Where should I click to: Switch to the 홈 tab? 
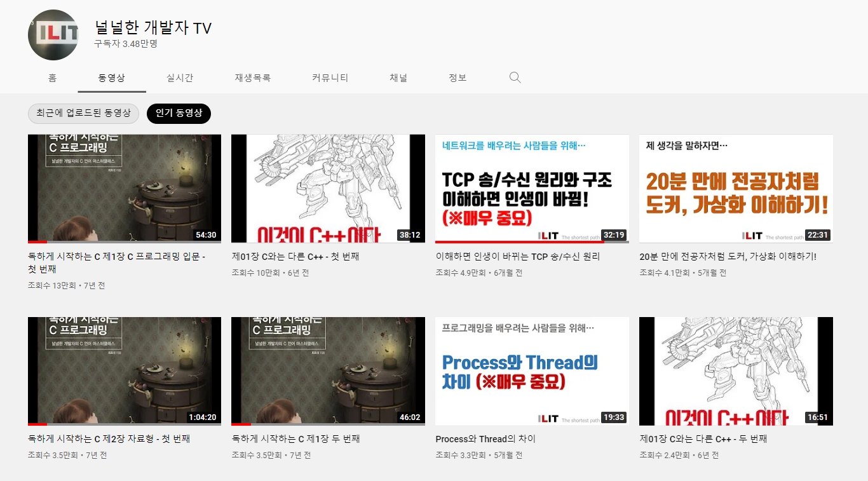pos(52,78)
